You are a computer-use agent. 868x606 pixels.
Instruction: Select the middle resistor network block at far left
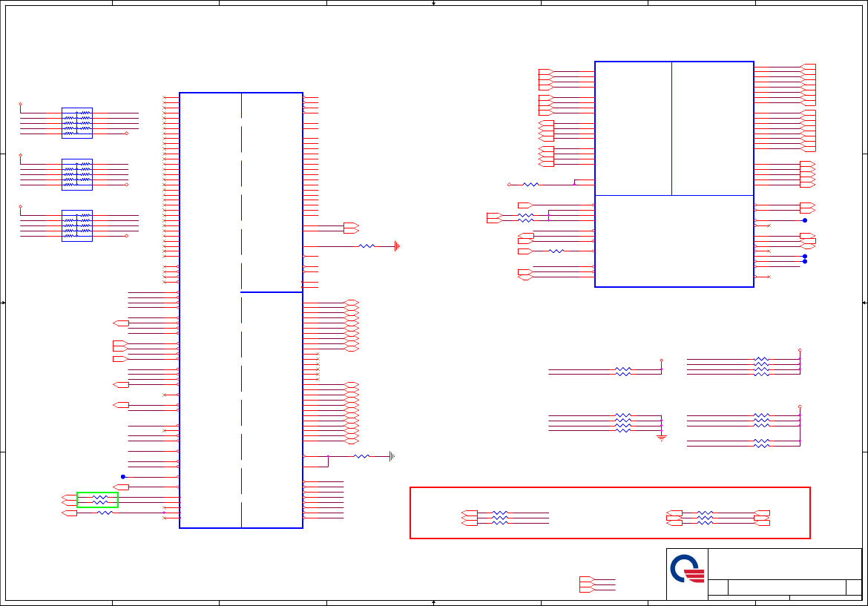tap(77, 174)
